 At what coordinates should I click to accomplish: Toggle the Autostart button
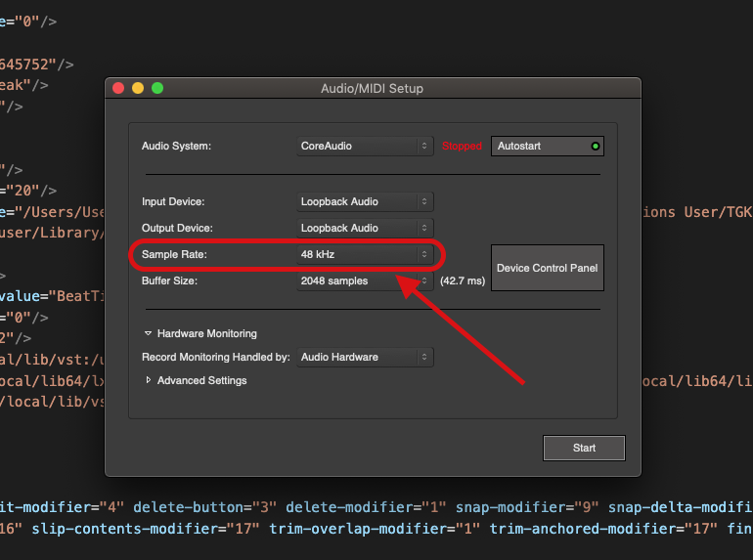click(547, 146)
